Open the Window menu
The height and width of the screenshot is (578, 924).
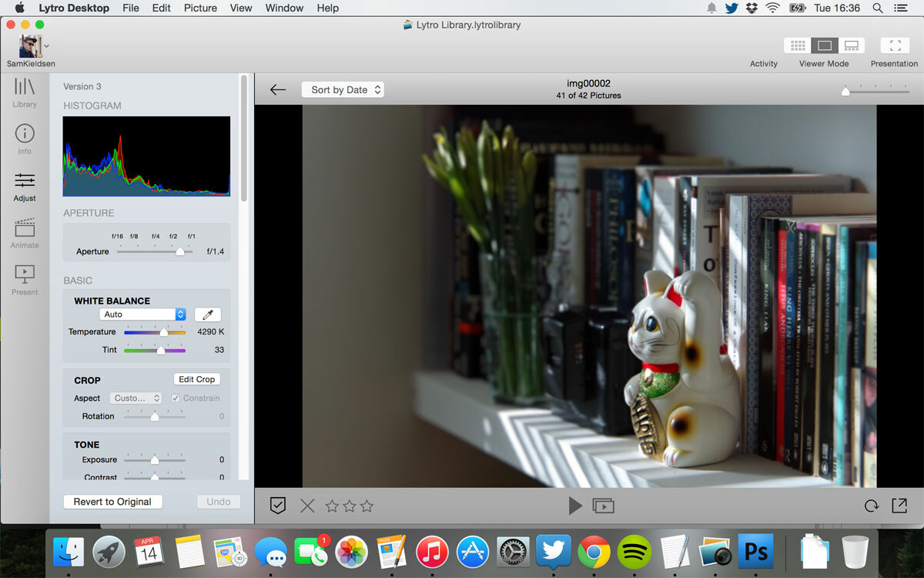(284, 8)
